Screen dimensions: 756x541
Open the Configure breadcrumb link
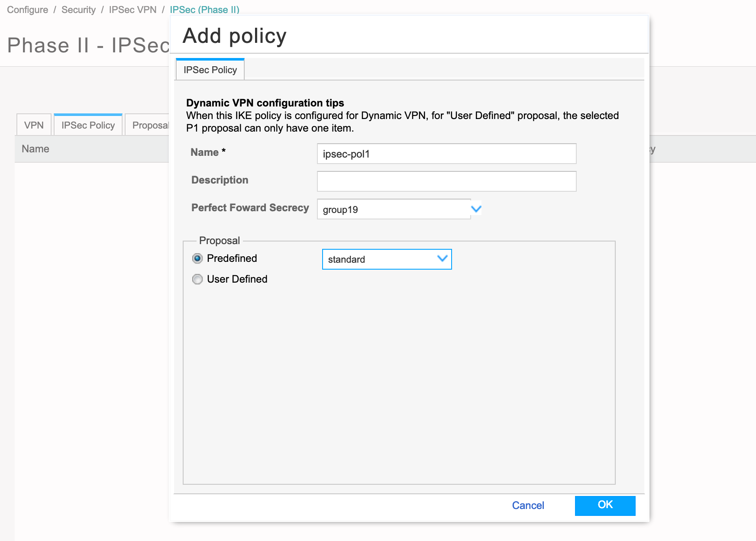[x=27, y=10]
